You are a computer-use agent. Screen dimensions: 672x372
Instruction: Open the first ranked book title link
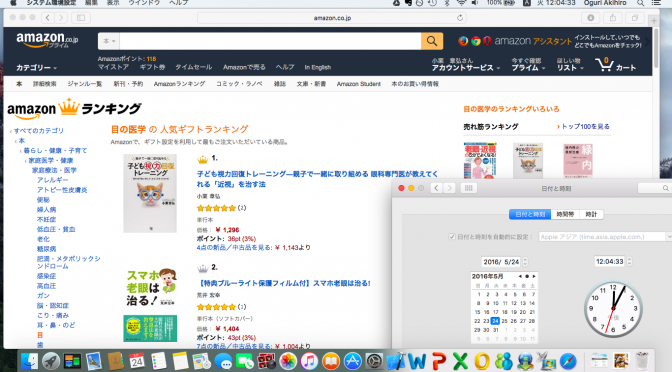click(x=317, y=179)
